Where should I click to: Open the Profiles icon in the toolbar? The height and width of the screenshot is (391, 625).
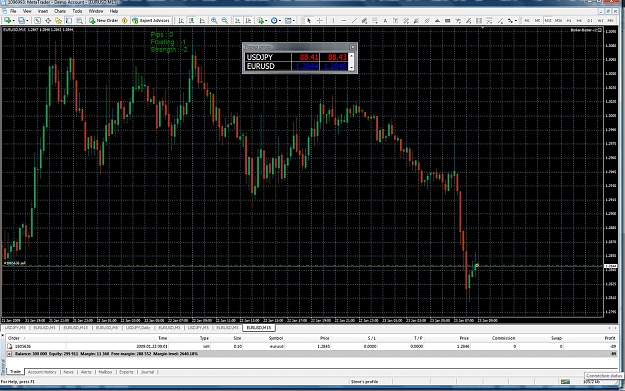coord(21,20)
